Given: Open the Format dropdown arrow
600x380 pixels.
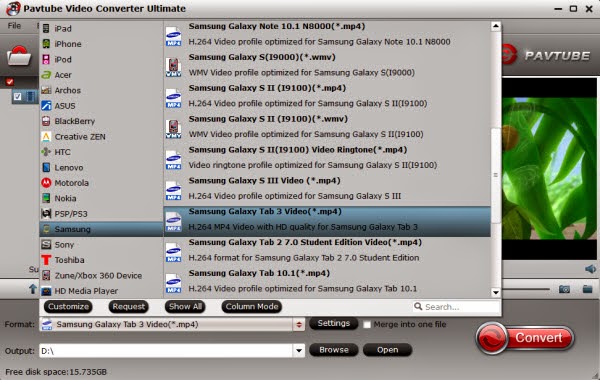Looking at the screenshot, I should pos(299,325).
